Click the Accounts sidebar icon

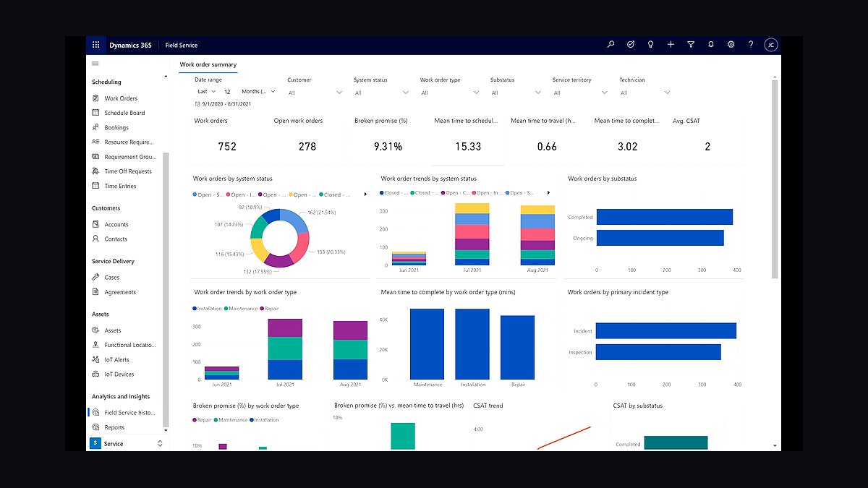coord(96,224)
